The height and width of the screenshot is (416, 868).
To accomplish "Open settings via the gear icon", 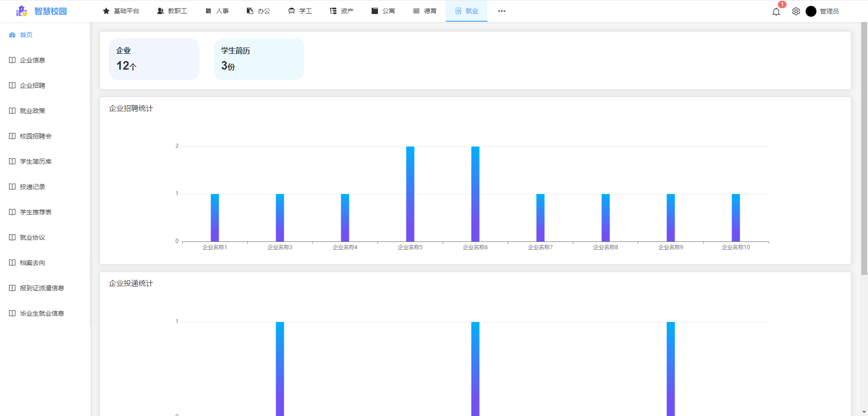I will point(796,12).
